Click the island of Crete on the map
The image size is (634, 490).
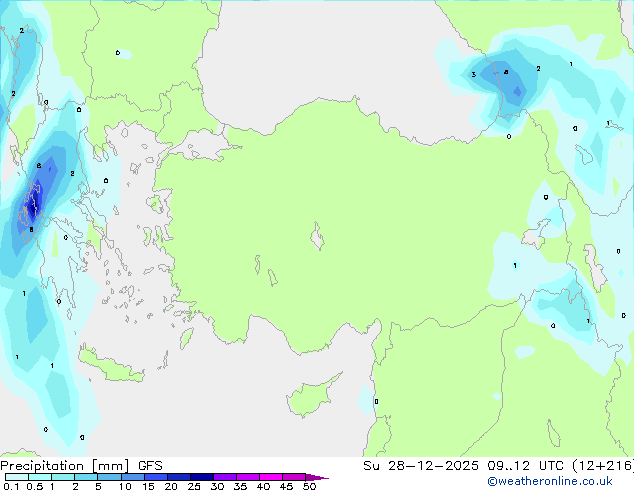(109, 366)
